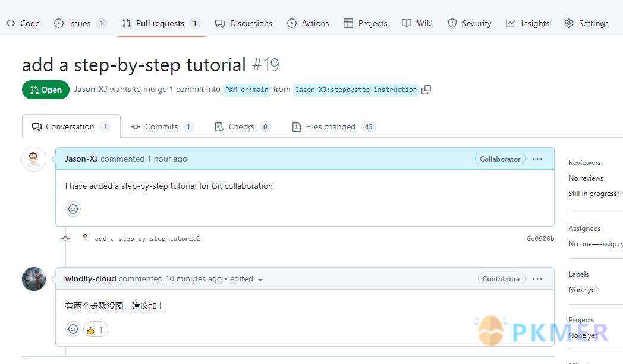Click the 'No reviews' text
The height and width of the screenshot is (364, 623).
click(586, 178)
